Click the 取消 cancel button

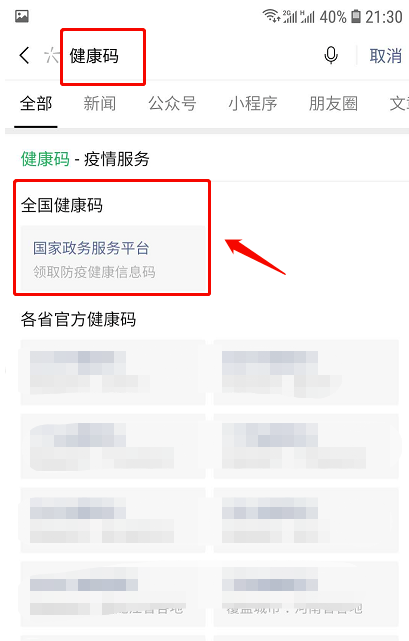[x=386, y=56]
